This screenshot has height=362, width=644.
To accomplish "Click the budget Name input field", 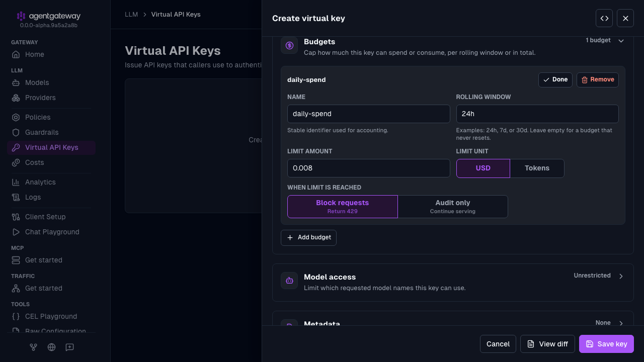I will (x=369, y=114).
